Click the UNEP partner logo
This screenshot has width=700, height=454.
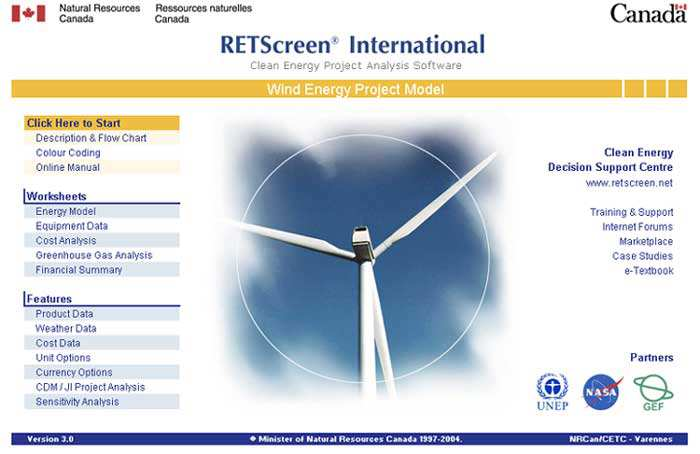pos(552,392)
